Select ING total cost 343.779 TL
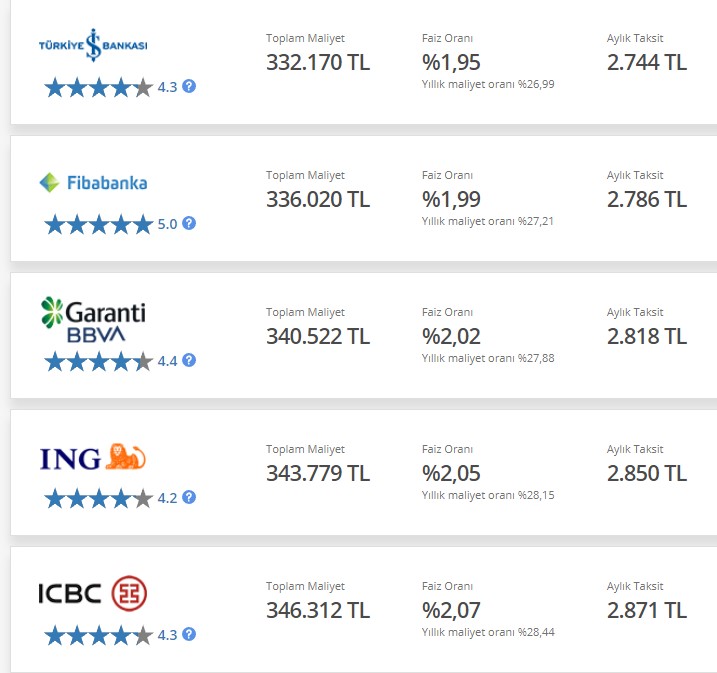 [318, 473]
